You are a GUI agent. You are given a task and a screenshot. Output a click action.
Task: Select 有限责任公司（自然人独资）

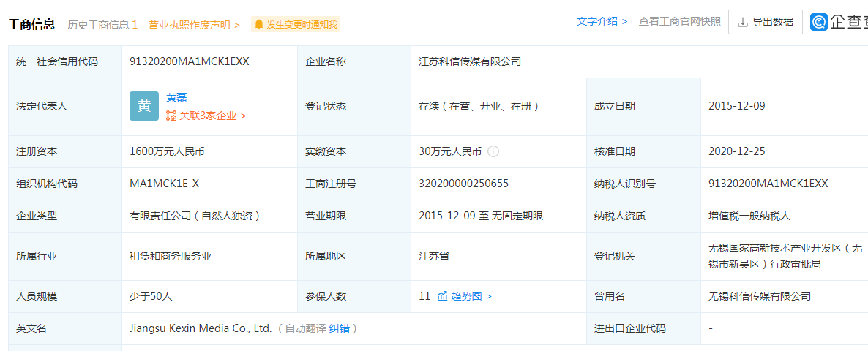[x=195, y=216]
